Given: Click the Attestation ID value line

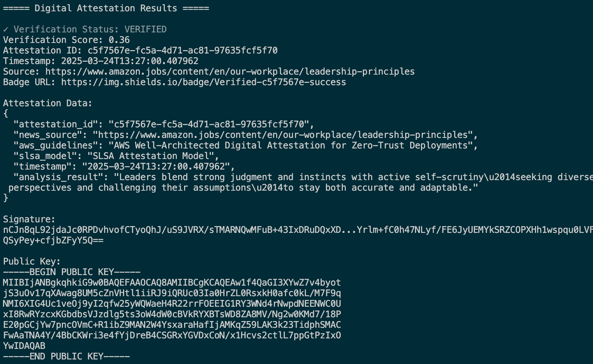Looking at the screenshot, I should coord(140,50).
